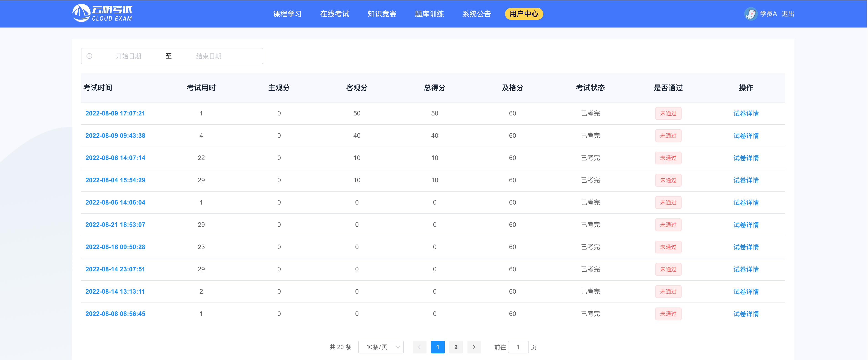Viewport: 868px width, 360px height.
Task: Click exam time 2022-08-21 18:53:07
Action: [115, 225]
